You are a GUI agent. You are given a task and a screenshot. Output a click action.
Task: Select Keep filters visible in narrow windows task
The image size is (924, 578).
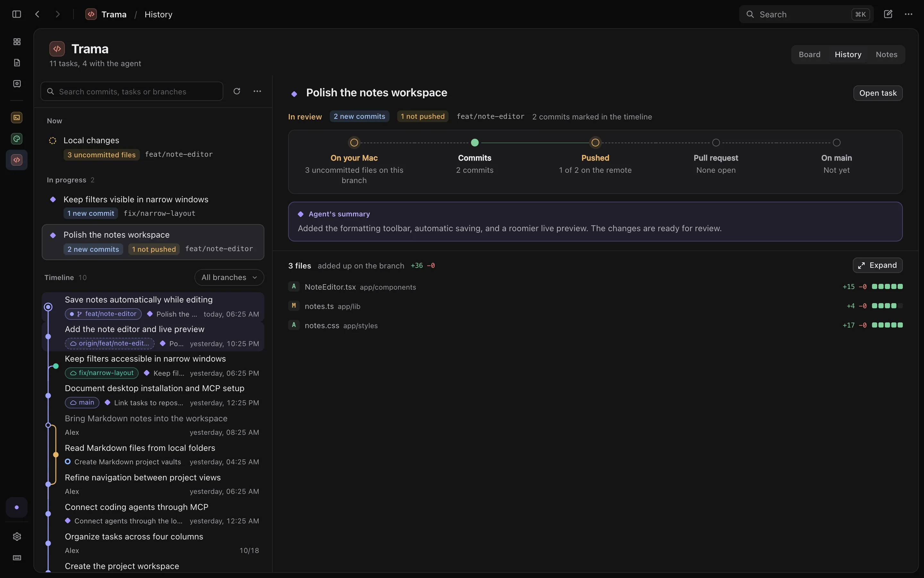click(x=153, y=206)
